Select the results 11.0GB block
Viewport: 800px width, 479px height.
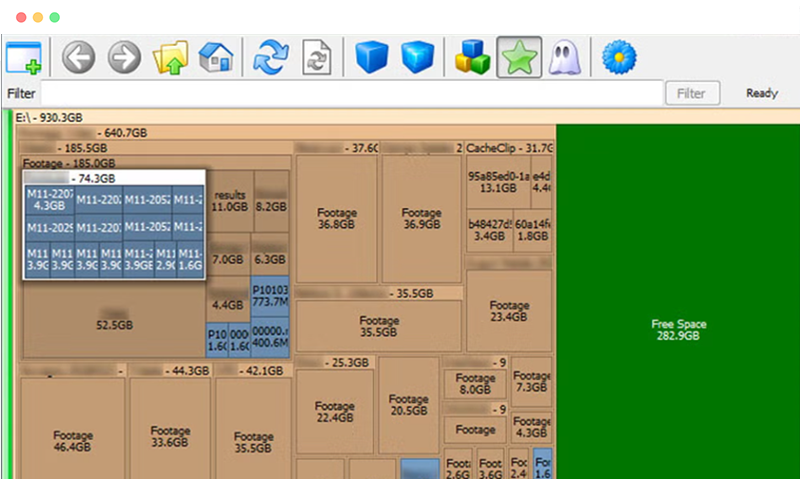230,200
